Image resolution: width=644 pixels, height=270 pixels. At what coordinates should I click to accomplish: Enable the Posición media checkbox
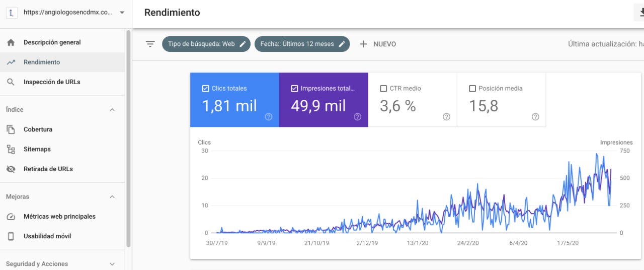click(x=472, y=89)
